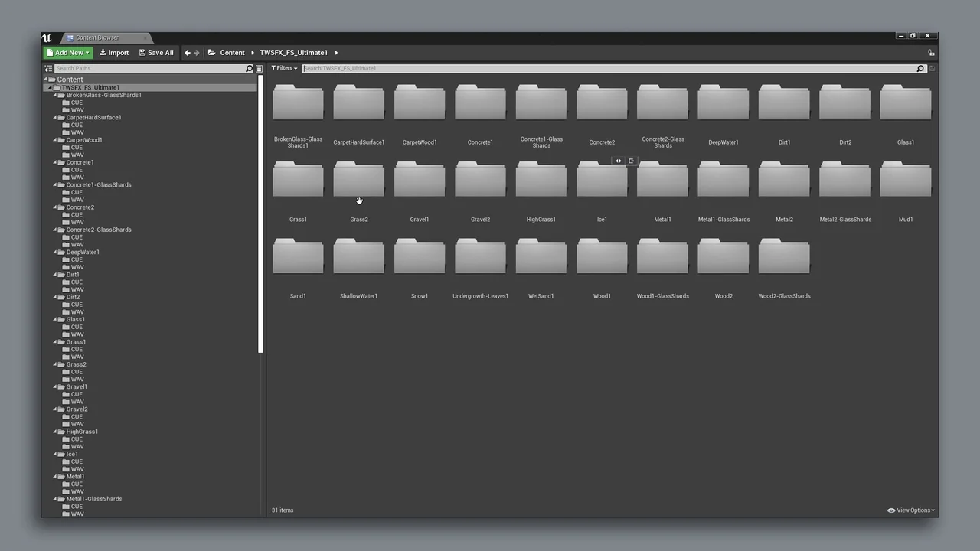Toggle the Content Browser lock icon

(931, 52)
